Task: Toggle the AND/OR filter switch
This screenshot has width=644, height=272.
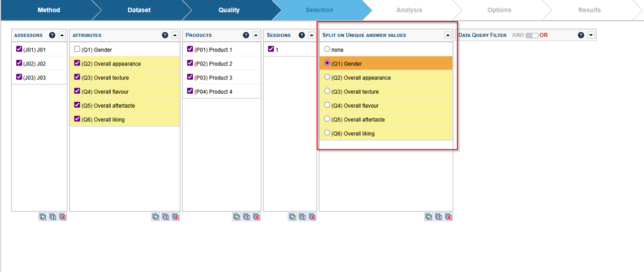Action: click(531, 35)
